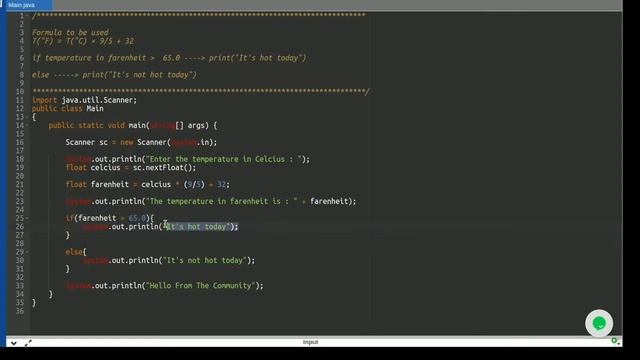Viewport: 640px width, 360px height.
Task: Click the println "It's not hot today" on line 30
Action: click(169, 260)
